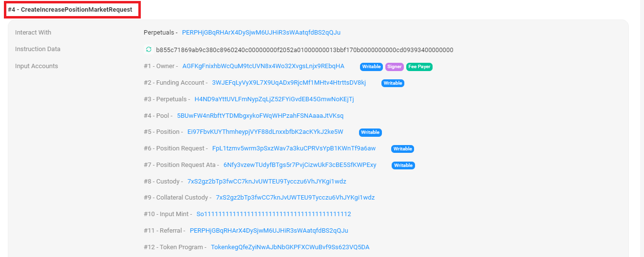Open the Position Request account address
This screenshot has height=257, width=644.
coord(294,148)
